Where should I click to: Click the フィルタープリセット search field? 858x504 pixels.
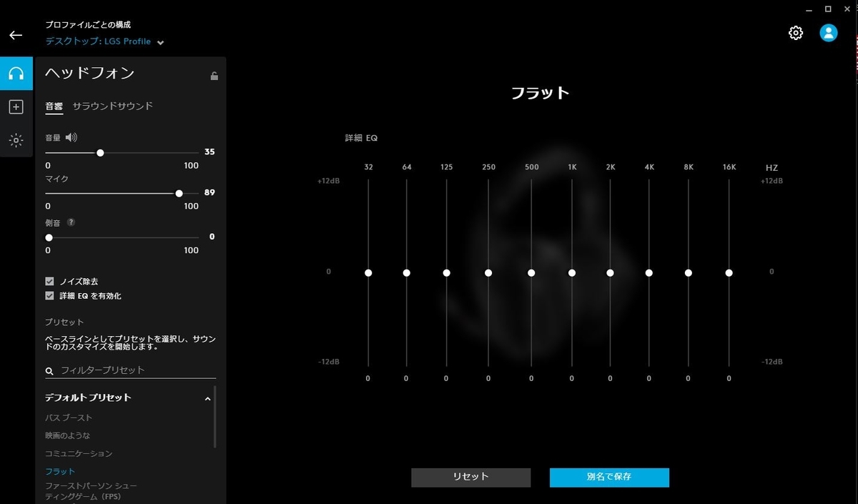pos(131,370)
